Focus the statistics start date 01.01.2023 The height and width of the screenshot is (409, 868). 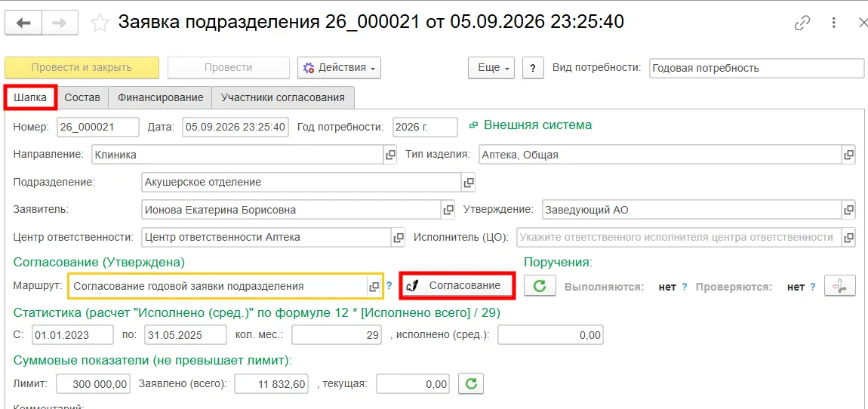pyautogui.click(x=72, y=335)
